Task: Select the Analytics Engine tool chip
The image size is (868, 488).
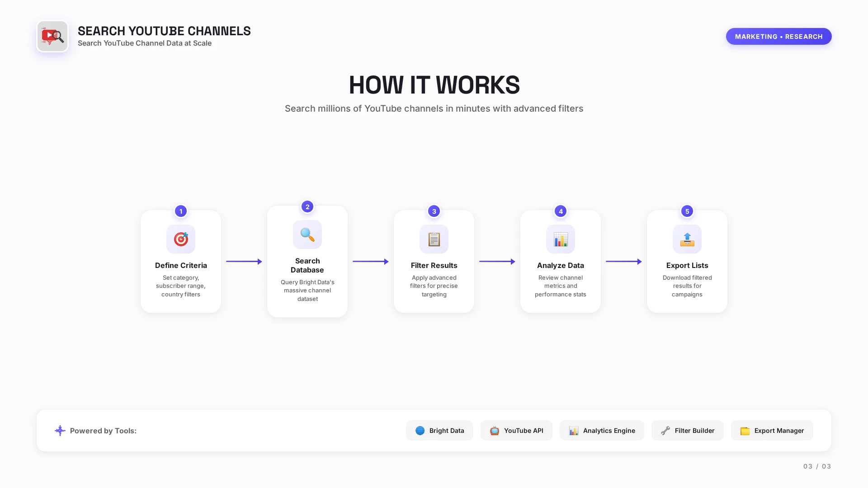Action: coord(602,431)
